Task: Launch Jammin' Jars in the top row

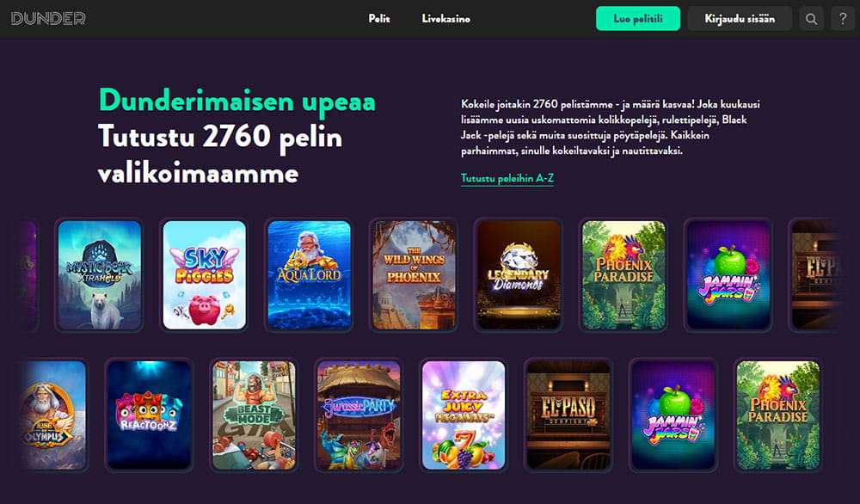Action: pyautogui.click(x=728, y=275)
